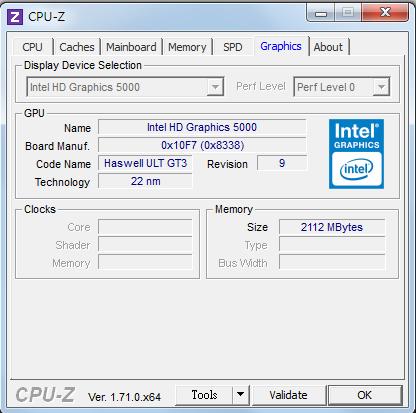416x413 pixels.
Task: Open the About tab
Action: (328, 47)
